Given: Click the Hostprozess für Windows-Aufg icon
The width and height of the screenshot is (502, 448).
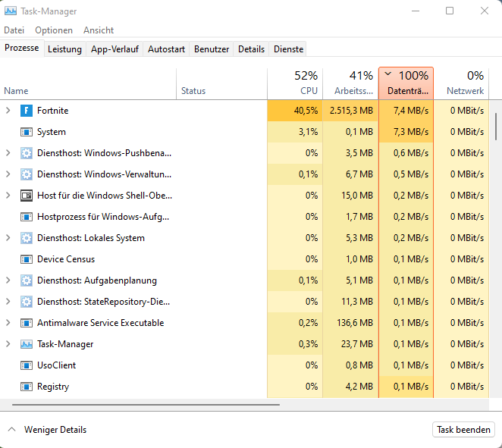Looking at the screenshot, I should [x=27, y=217].
